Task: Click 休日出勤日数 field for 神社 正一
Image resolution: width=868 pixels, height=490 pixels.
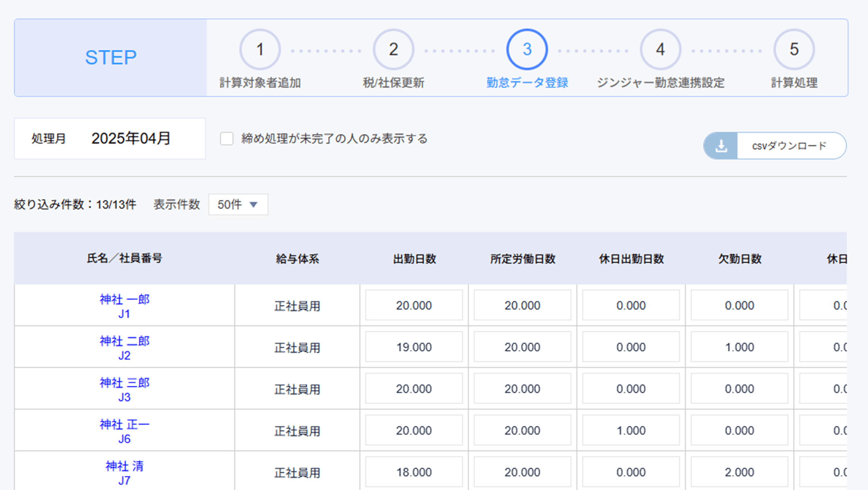Action: point(631,430)
